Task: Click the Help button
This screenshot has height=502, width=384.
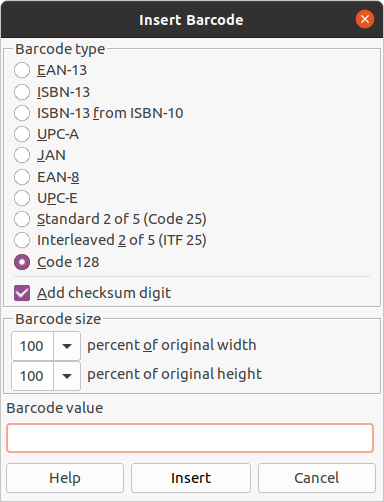Action: (65, 478)
